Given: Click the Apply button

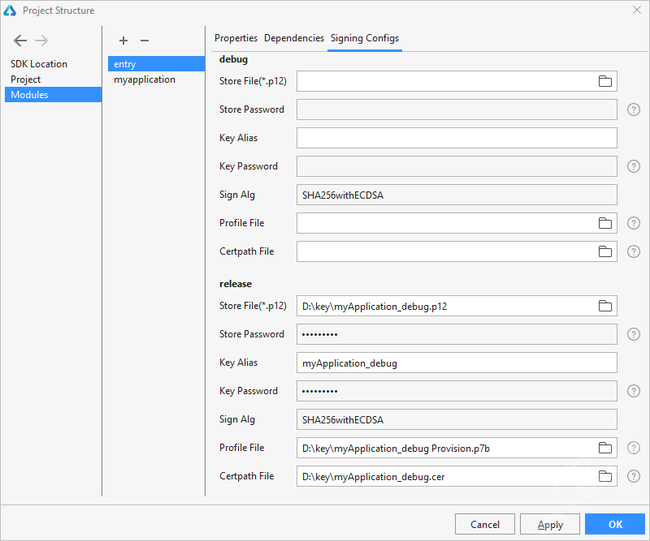Looking at the screenshot, I should pyautogui.click(x=550, y=524).
